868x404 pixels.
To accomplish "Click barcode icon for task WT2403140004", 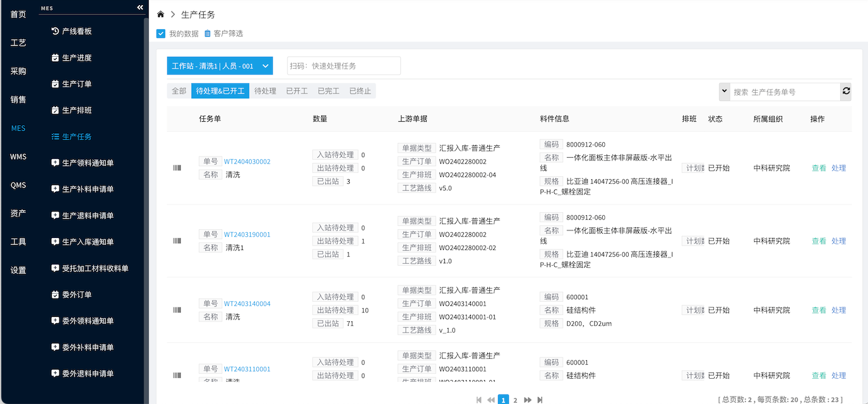I will [x=177, y=310].
